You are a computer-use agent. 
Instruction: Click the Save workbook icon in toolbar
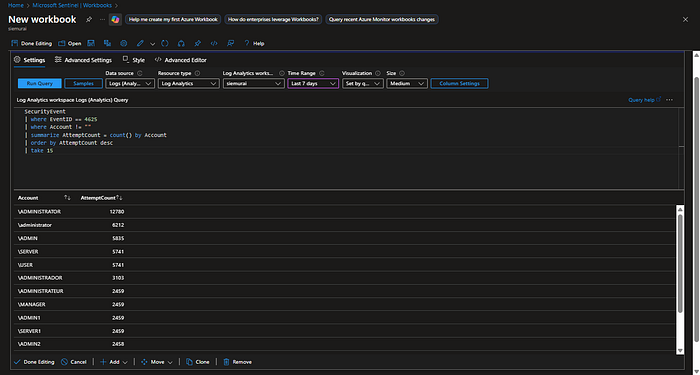click(91, 43)
